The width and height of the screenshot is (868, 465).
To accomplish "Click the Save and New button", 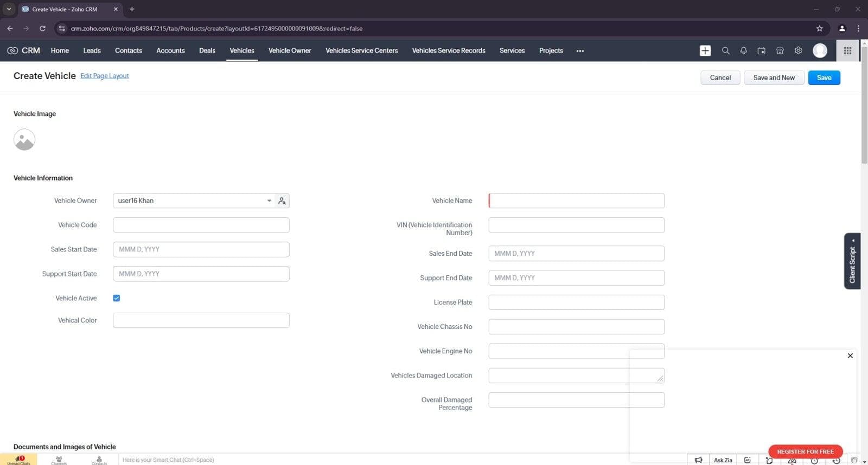I will [774, 77].
